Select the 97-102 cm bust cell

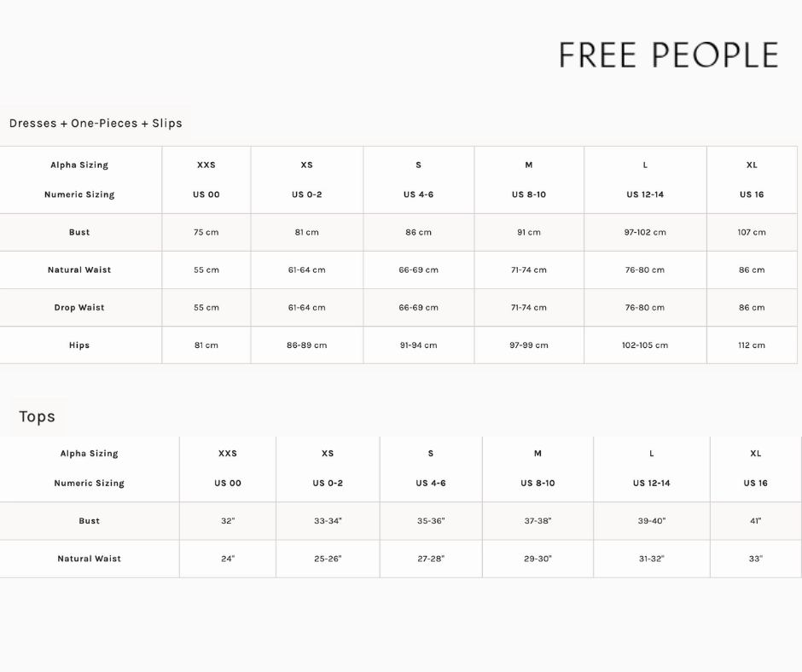645,232
